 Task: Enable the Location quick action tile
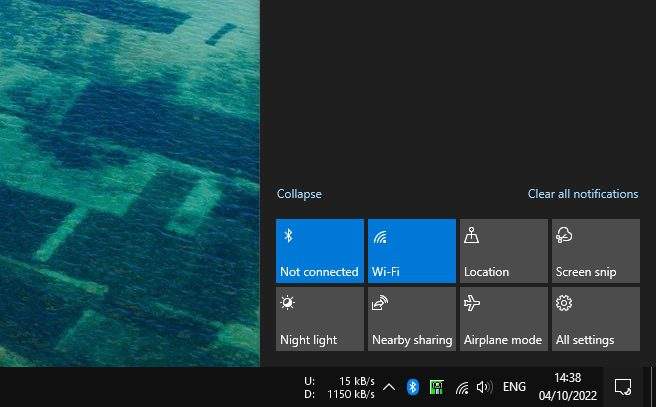click(504, 251)
